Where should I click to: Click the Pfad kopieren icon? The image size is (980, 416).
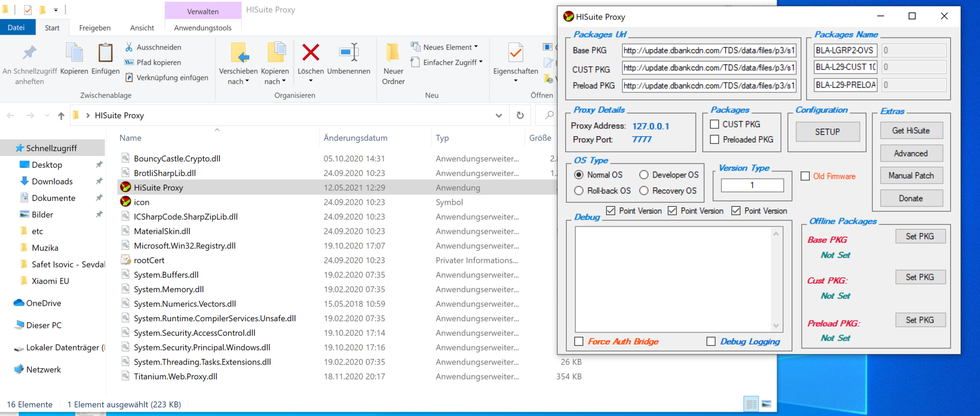coord(129,62)
